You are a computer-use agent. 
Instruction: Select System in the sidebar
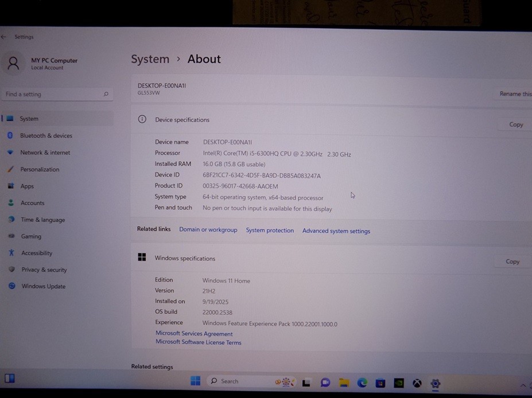(x=58, y=118)
